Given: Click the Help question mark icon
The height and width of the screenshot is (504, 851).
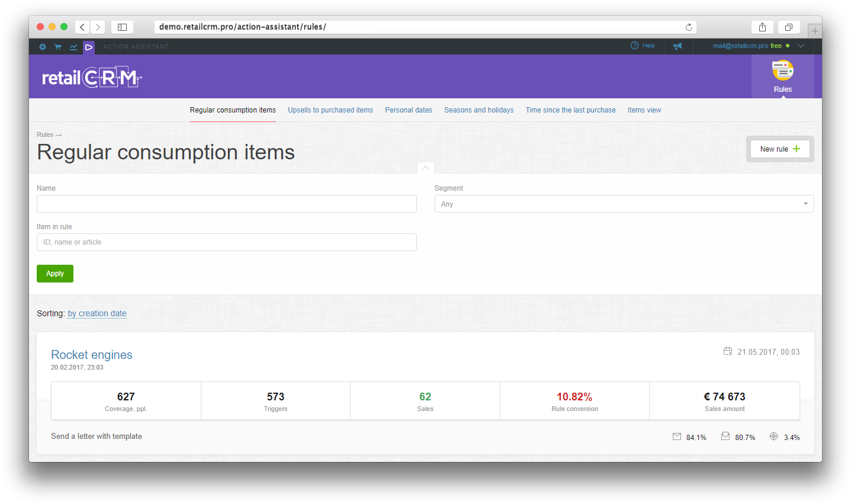Looking at the screenshot, I should click(634, 46).
